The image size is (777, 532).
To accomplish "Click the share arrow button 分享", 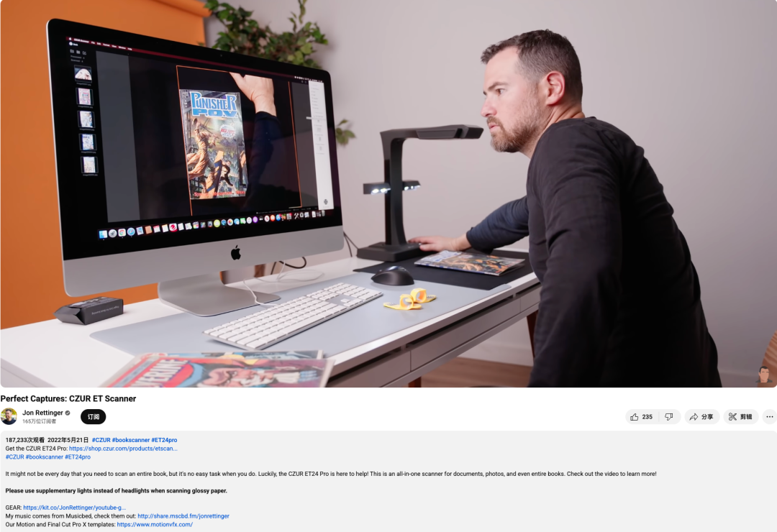I will pos(701,417).
